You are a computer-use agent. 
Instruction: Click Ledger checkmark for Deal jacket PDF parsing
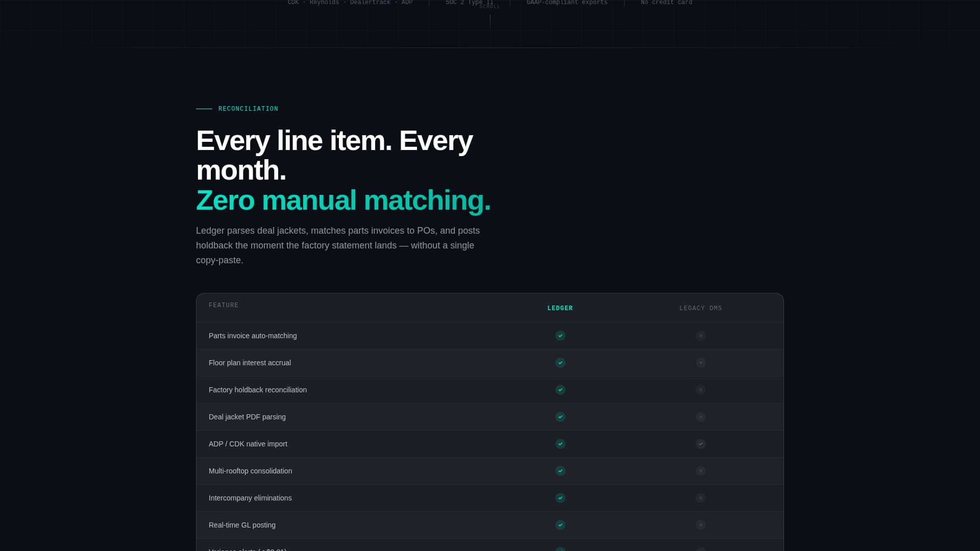(x=560, y=417)
